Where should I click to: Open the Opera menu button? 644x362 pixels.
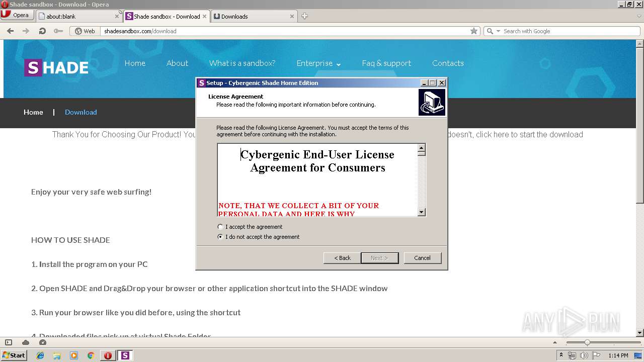(x=17, y=15)
